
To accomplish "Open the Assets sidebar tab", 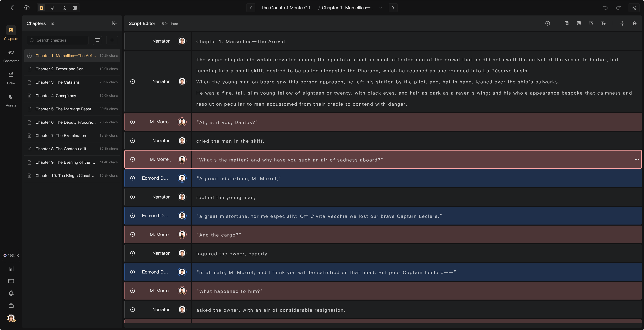I will point(11,100).
